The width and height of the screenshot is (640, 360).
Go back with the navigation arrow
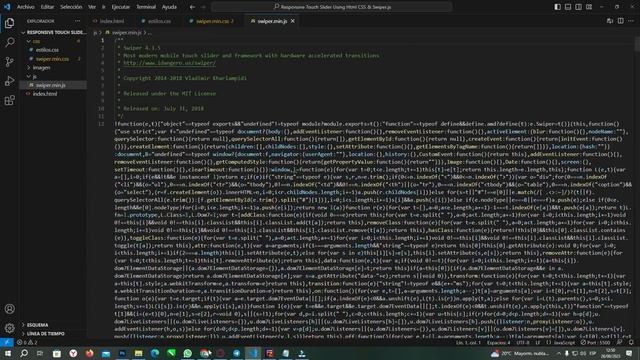pos(192,7)
